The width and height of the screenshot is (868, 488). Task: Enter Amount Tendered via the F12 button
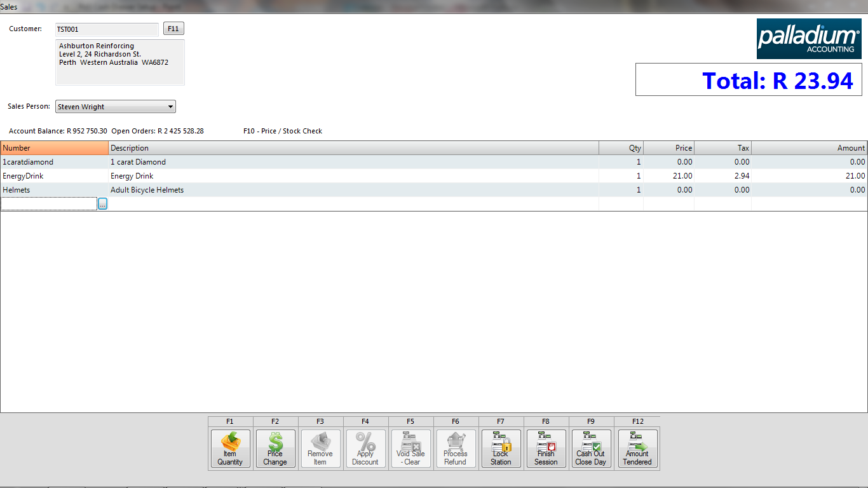(637, 449)
